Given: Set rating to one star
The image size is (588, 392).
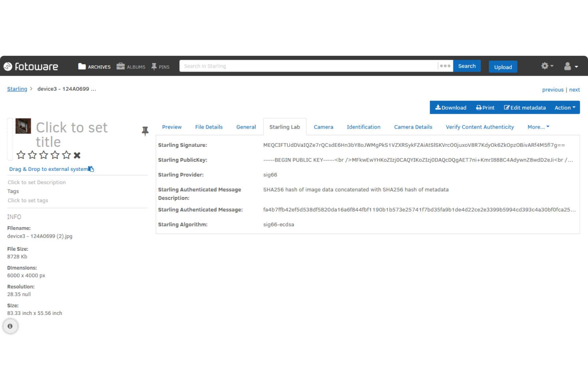Looking at the screenshot, I should pos(21,155).
